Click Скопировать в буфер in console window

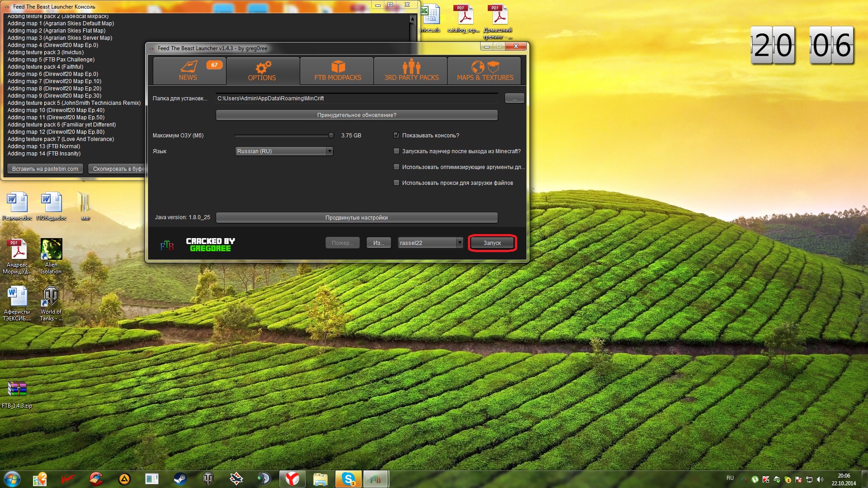click(x=117, y=169)
